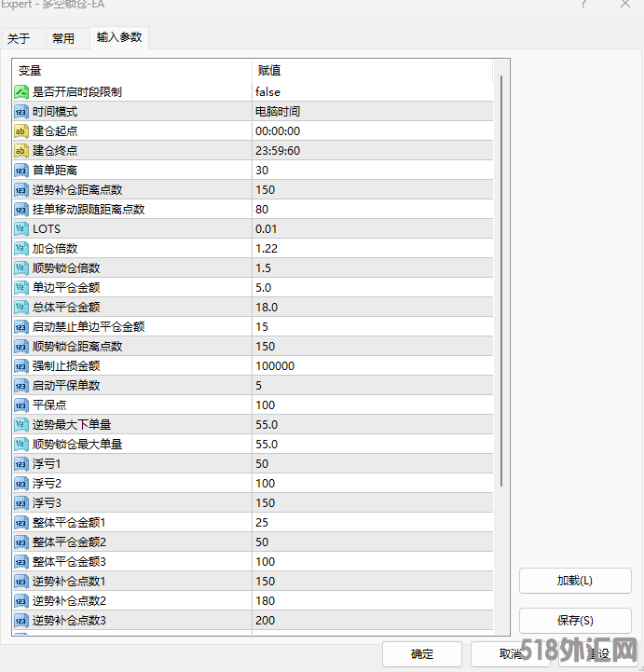The image size is (644, 672).
Task: Click the double icon beside 顺势锁仓倍数
Action: tap(21, 267)
